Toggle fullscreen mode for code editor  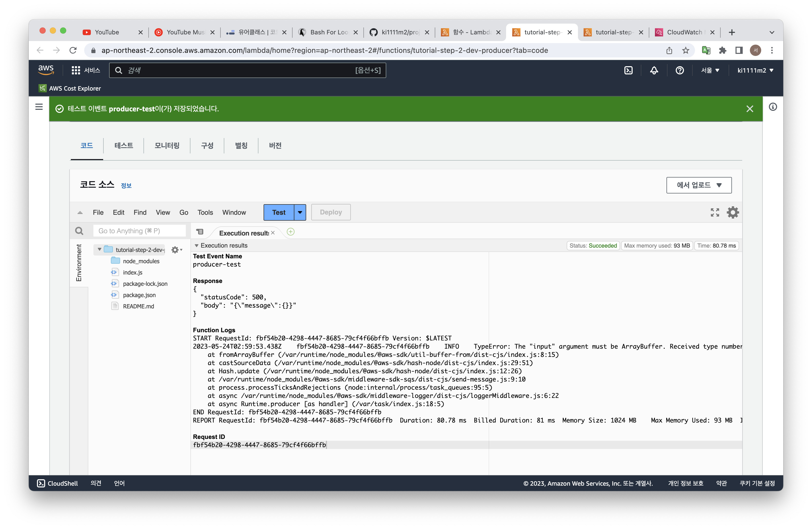(x=714, y=212)
